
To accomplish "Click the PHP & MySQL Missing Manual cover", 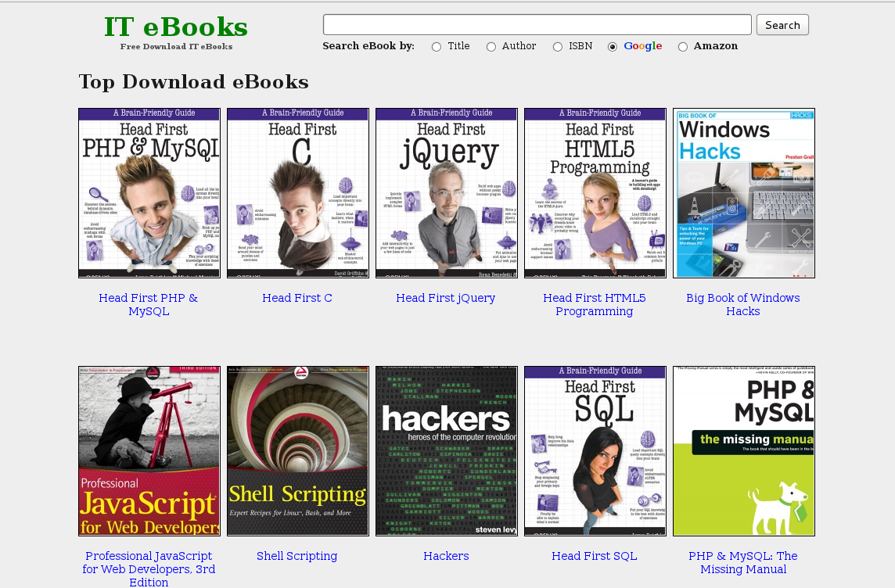I will pyautogui.click(x=743, y=450).
